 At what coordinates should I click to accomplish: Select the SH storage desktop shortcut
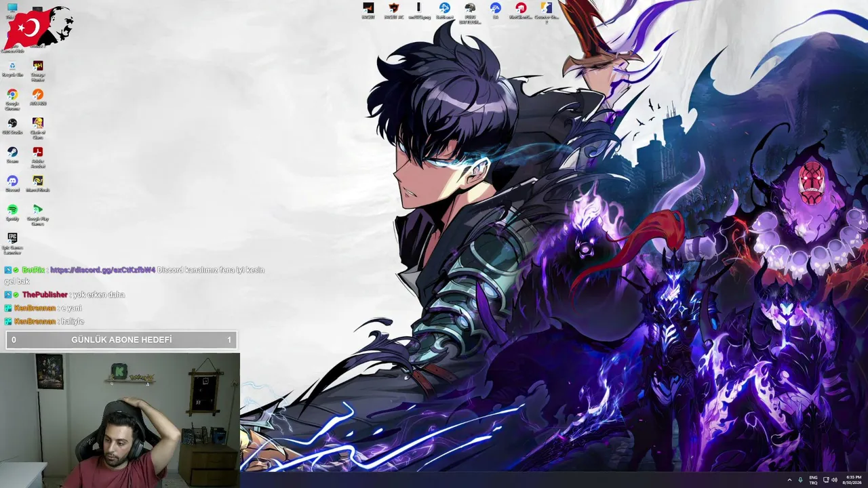click(38, 70)
